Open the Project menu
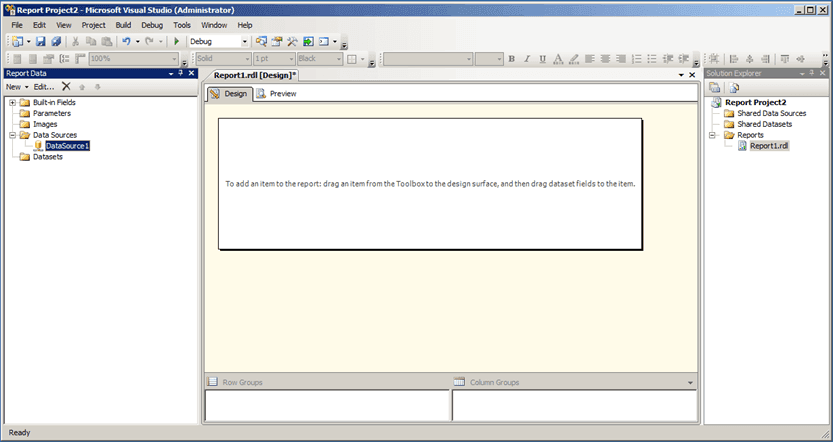 coord(94,25)
